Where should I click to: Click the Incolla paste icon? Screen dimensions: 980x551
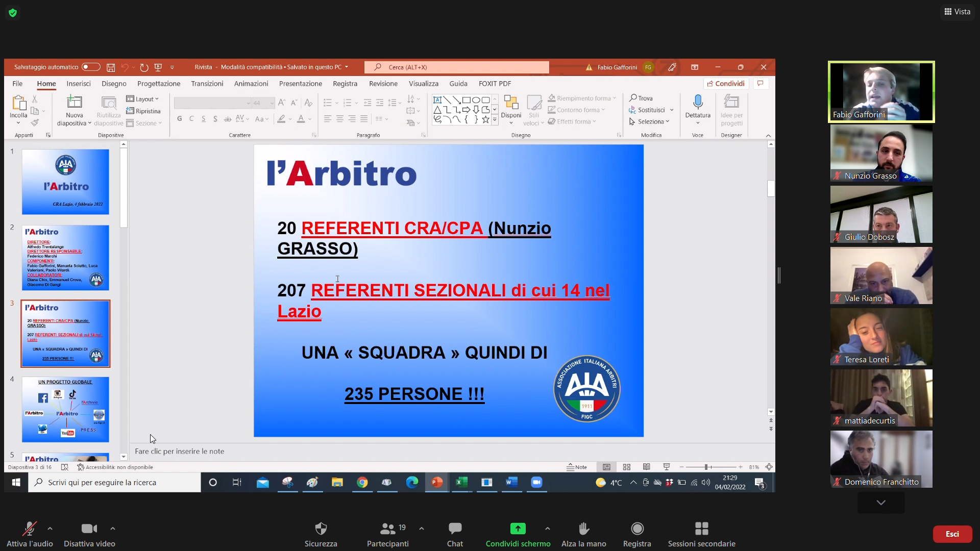tap(18, 104)
